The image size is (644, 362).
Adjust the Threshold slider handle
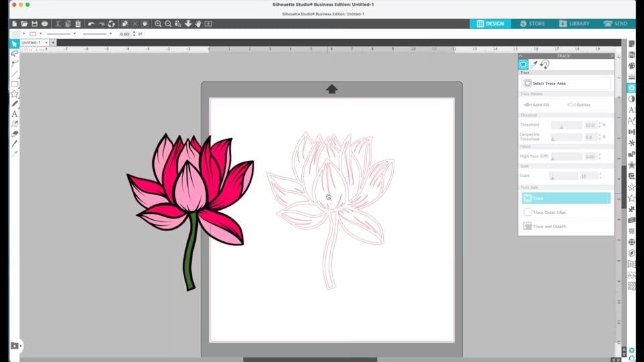pyautogui.click(x=561, y=126)
